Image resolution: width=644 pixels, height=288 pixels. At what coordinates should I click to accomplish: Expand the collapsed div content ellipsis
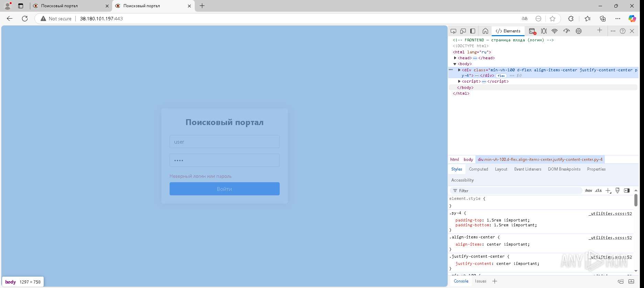pyautogui.click(x=477, y=76)
